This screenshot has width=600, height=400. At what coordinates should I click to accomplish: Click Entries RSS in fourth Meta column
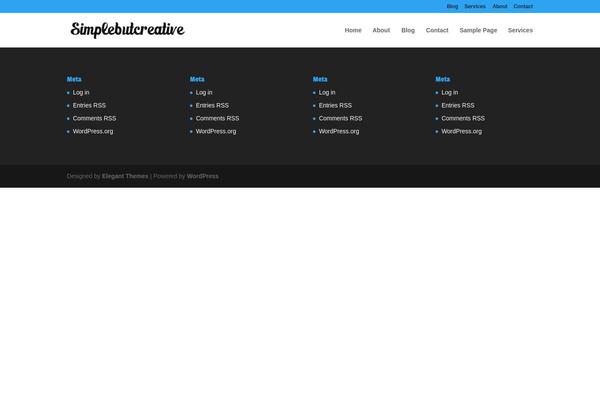pyautogui.click(x=458, y=106)
